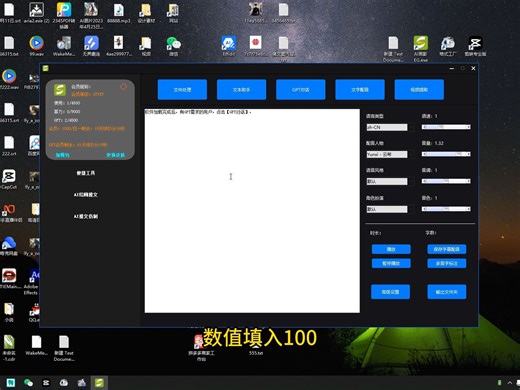Viewport: 520px width, 390px height.
Task: Open 高级设置 advanced settings button
Action: 390,292
